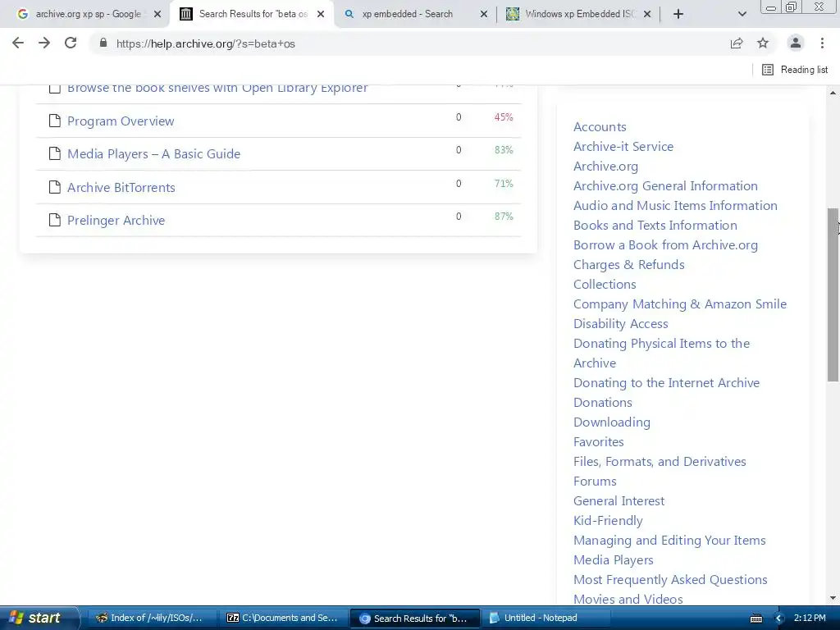Expand hidden system tray icons arrow
This screenshot has width=840, height=630.
[779, 619]
